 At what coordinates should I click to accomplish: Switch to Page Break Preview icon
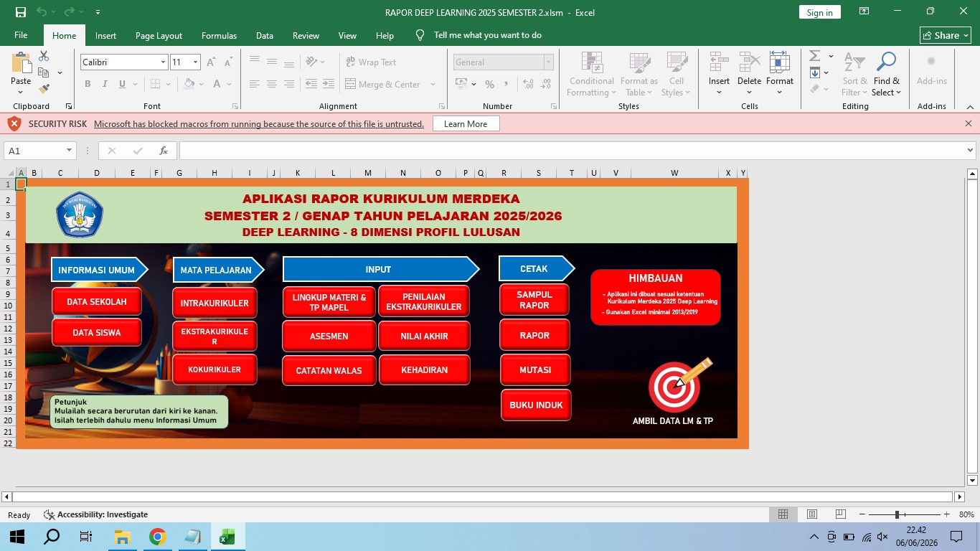tap(839, 514)
